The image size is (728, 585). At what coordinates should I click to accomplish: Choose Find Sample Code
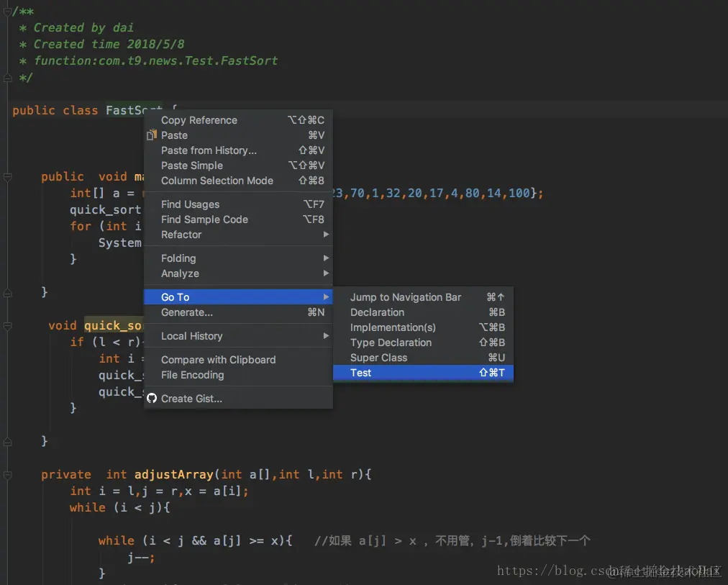click(238, 219)
